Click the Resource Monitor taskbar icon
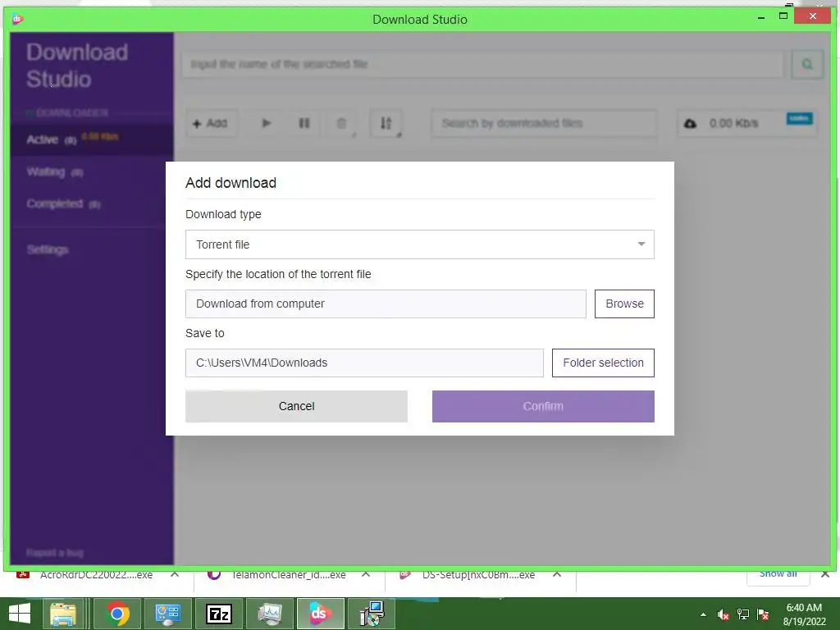Image resolution: width=840 pixels, height=630 pixels. pyautogui.click(x=269, y=614)
